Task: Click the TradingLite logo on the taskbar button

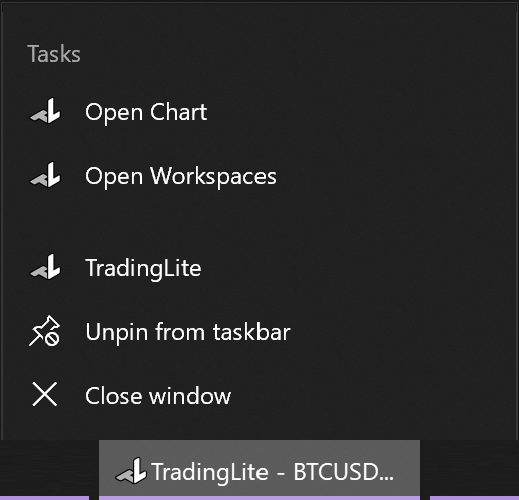Action: click(131, 471)
